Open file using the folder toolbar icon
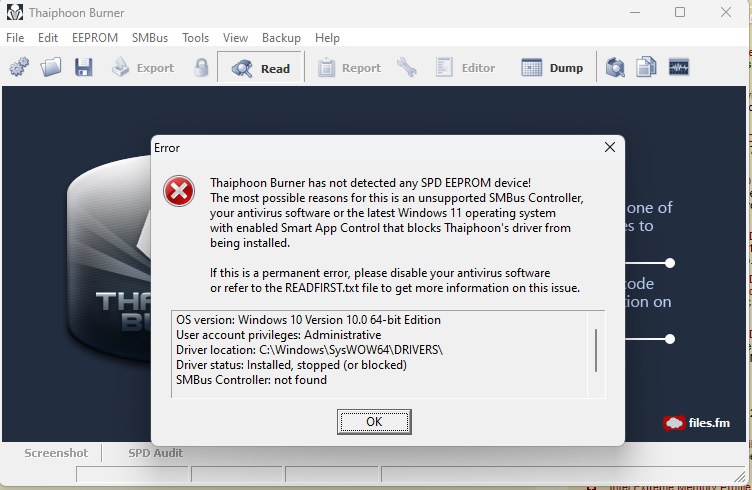752x490 pixels. (51, 67)
